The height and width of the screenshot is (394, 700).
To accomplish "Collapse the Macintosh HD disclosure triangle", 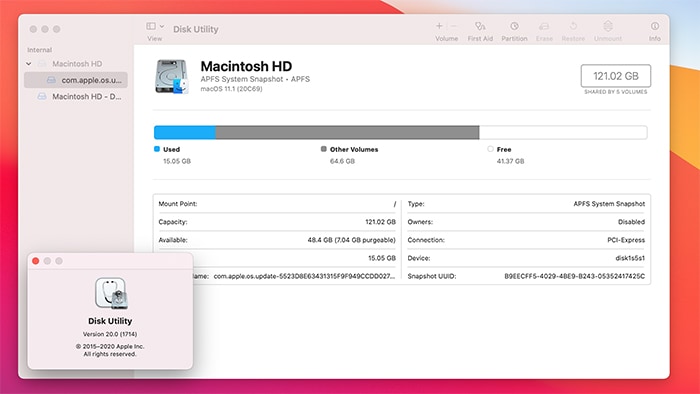I will pyautogui.click(x=29, y=64).
